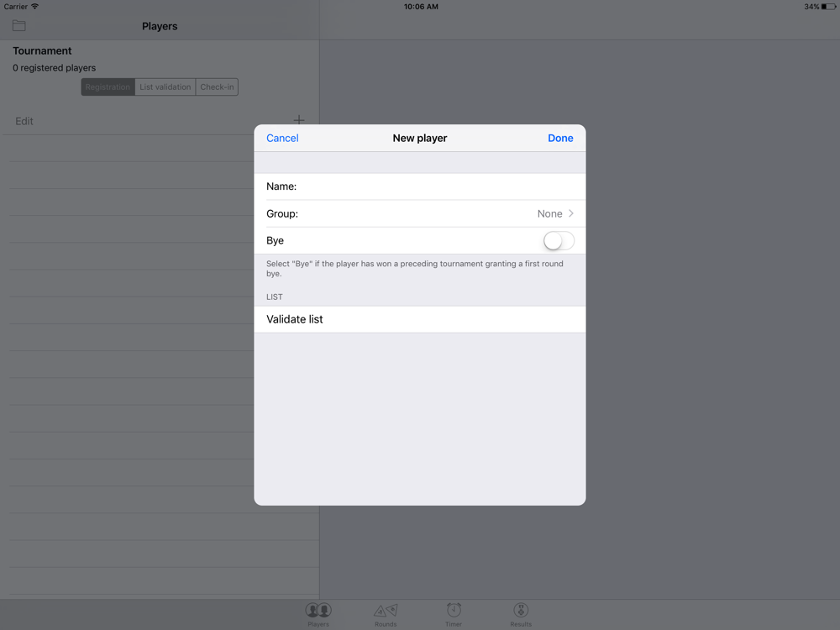
Task: Open the Results tab icon
Action: 521,615
